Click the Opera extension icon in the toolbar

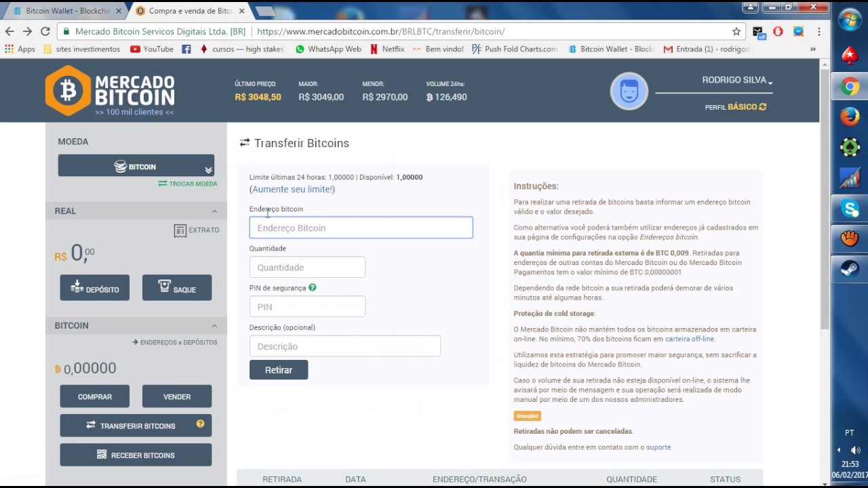click(778, 31)
